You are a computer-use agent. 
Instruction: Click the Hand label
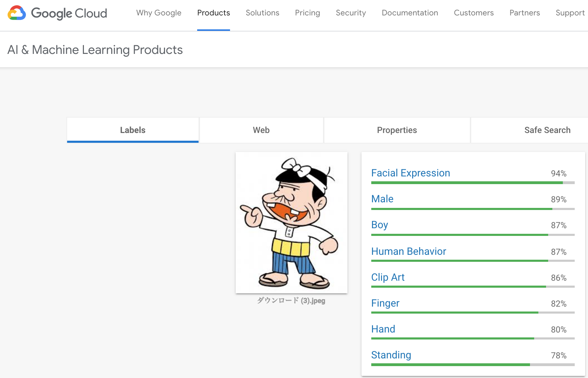383,329
